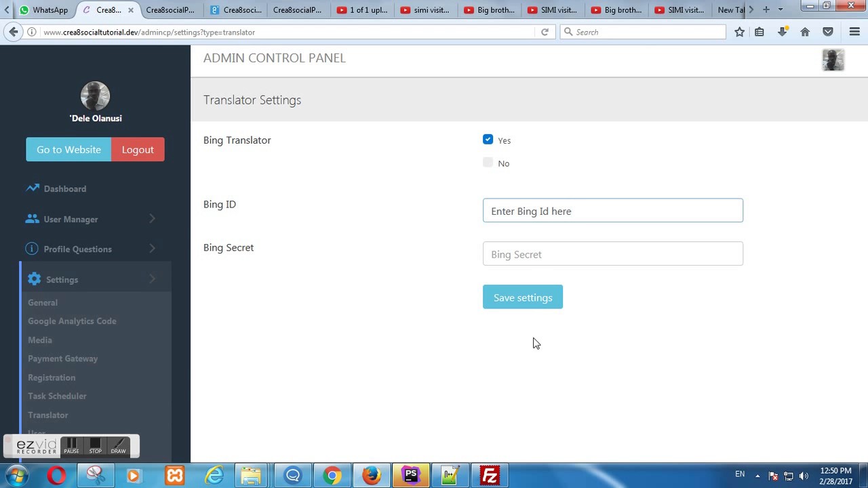Switch to the New Tab tab
The image size is (868, 488).
click(730, 9)
